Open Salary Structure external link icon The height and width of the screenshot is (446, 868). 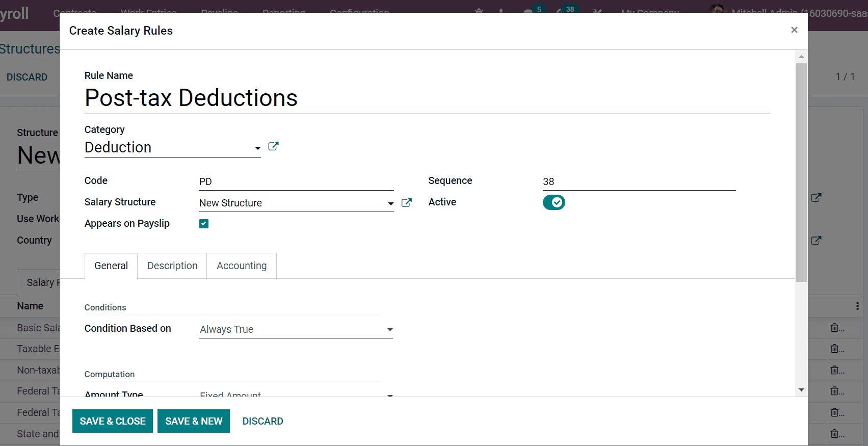[406, 203]
